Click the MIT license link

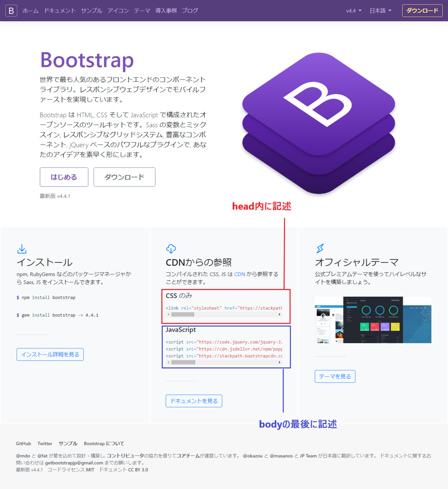click(x=90, y=470)
